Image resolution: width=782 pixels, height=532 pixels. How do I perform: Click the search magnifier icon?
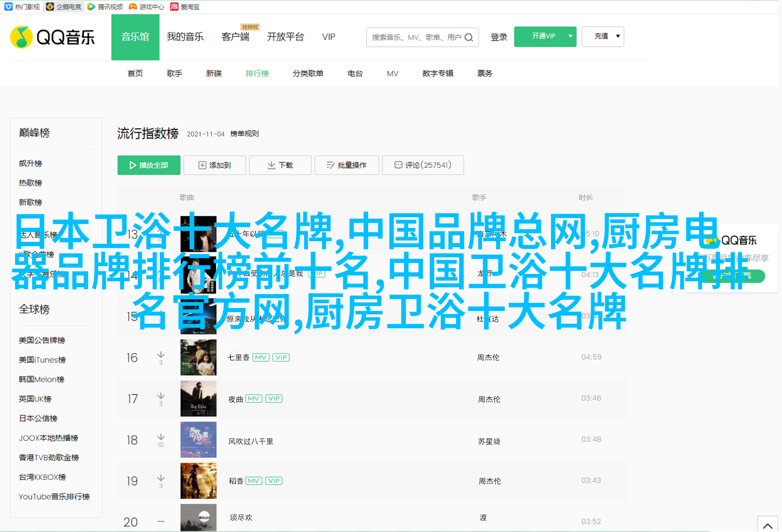(x=469, y=37)
